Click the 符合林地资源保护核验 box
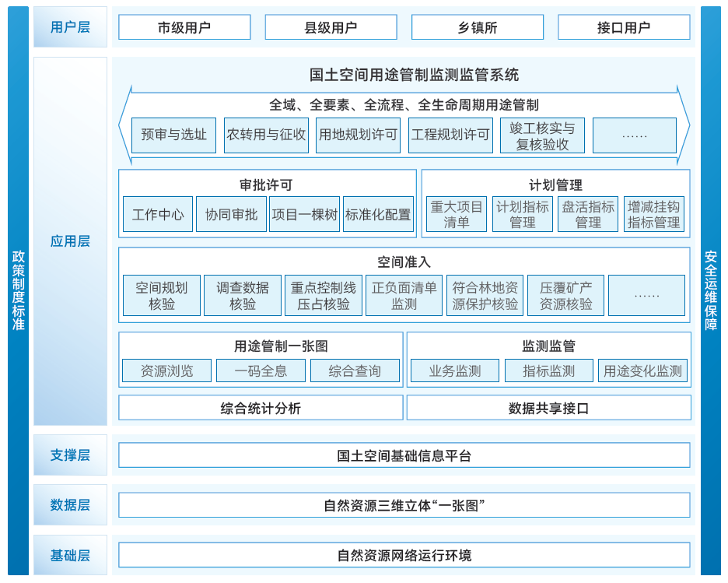Screen dimensions: 728x583 [x=485, y=296]
